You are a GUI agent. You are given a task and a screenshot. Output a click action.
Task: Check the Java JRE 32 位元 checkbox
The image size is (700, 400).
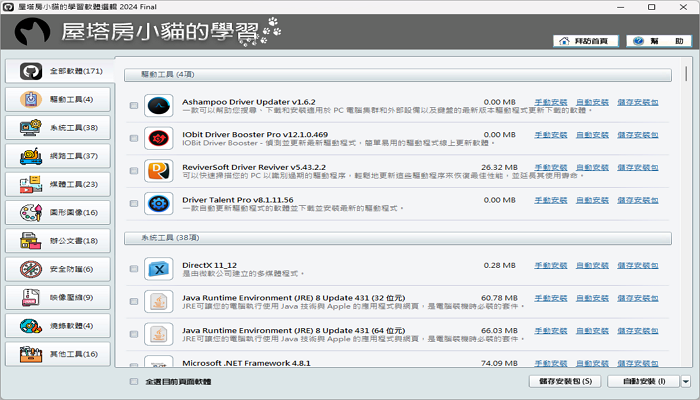click(x=134, y=301)
